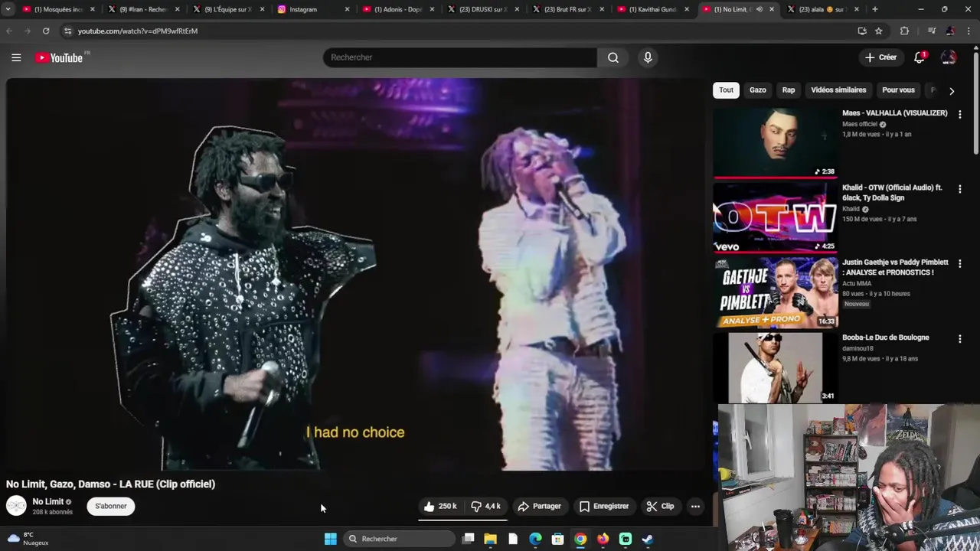
Task: Open options for Gaethje vs Pimblett video
Action: click(959, 263)
